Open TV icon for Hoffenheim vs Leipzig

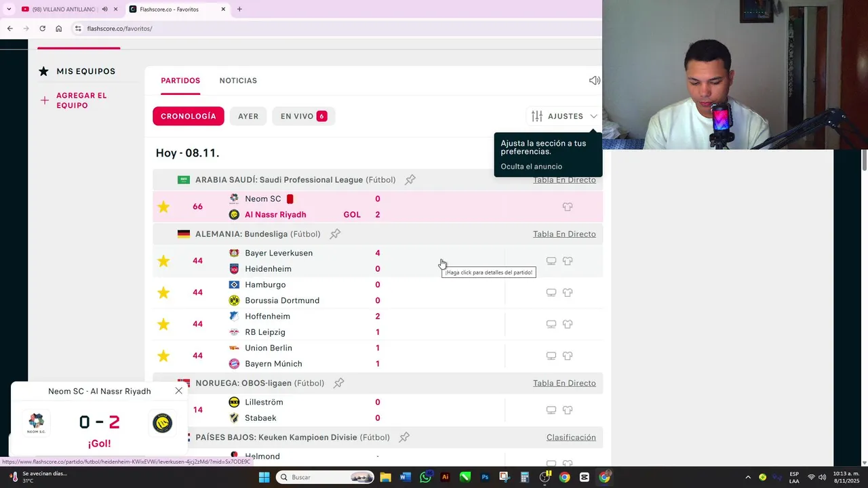551,324
